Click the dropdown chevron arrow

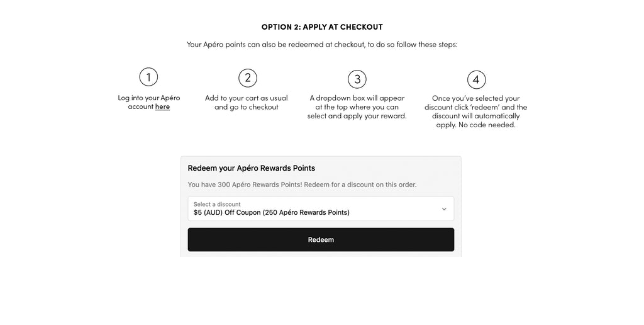(x=444, y=209)
